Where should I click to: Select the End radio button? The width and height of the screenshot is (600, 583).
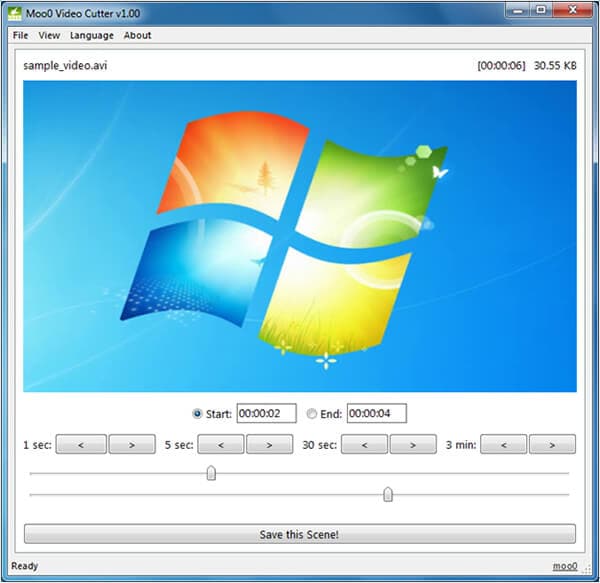pos(311,414)
